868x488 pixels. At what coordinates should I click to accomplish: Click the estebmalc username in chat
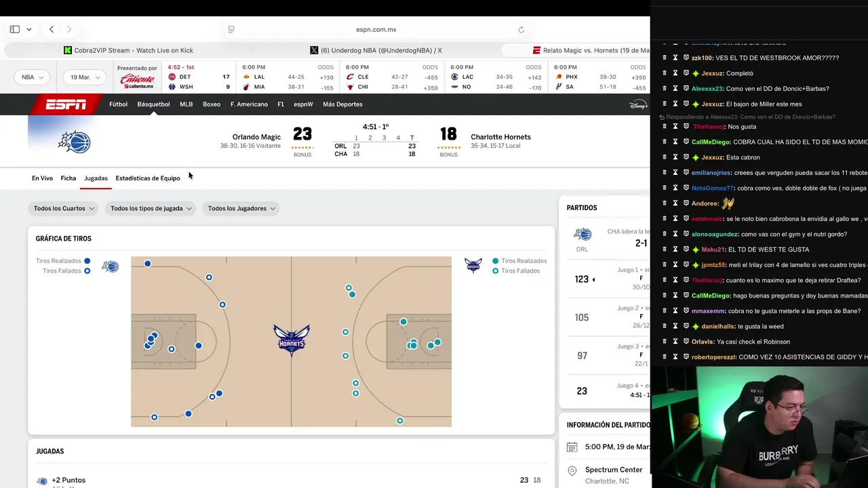click(707, 219)
